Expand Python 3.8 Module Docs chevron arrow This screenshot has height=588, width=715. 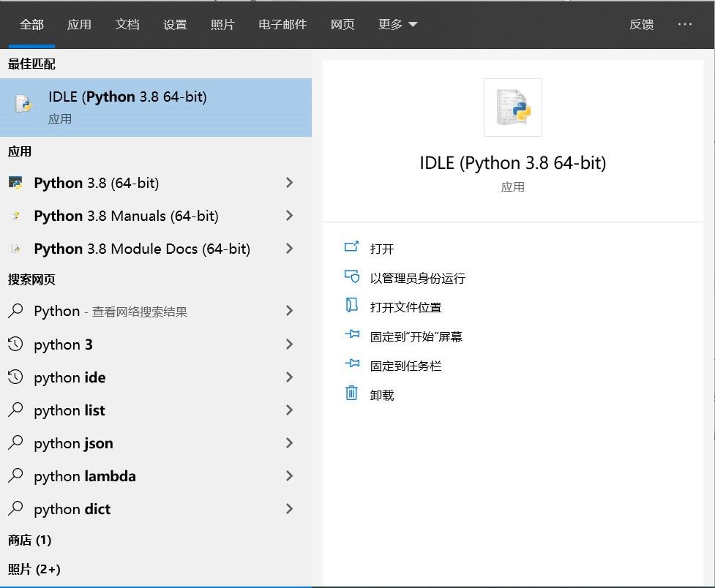pyautogui.click(x=289, y=249)
